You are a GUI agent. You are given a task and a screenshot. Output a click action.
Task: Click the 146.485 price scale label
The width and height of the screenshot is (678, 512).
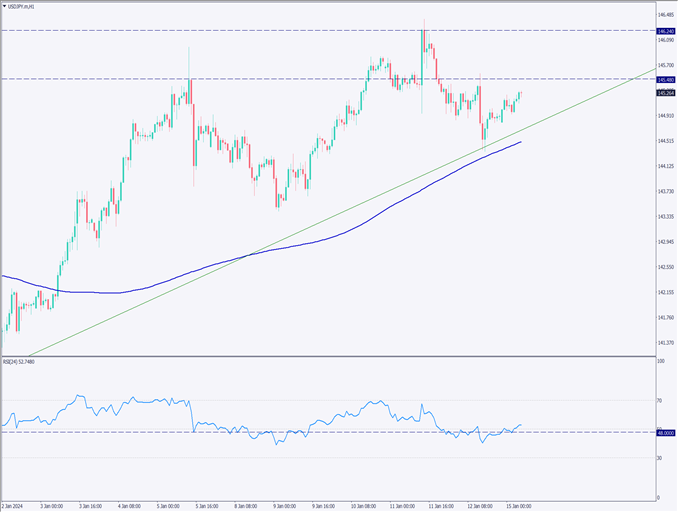tap(664, 15)
